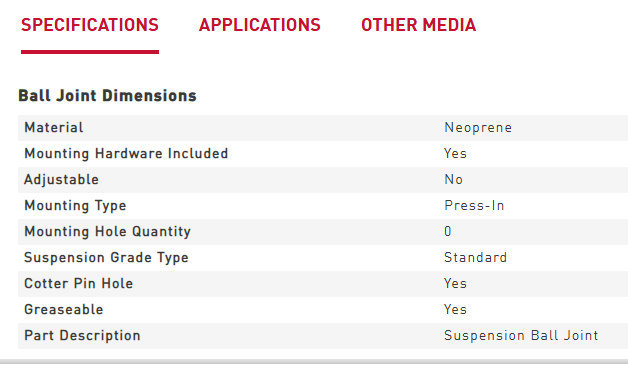
Task: Select the Mounting Type label
Action: 75,206
